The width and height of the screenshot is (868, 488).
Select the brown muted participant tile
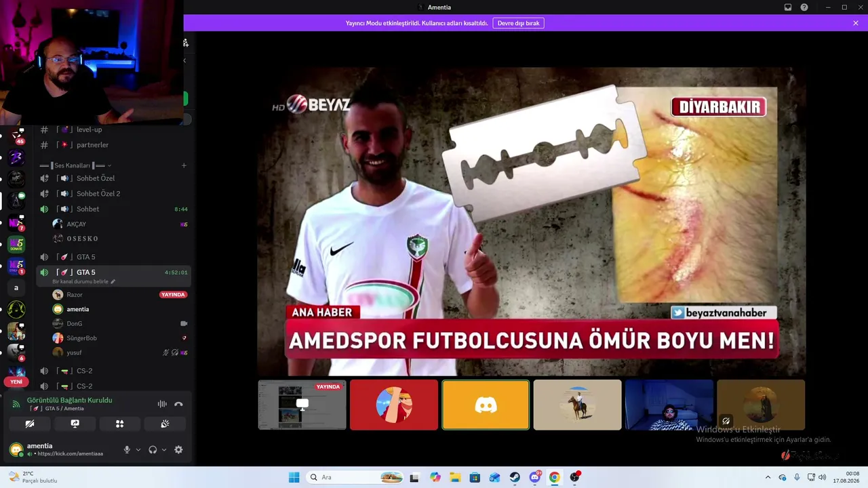(x=761, y=405)
